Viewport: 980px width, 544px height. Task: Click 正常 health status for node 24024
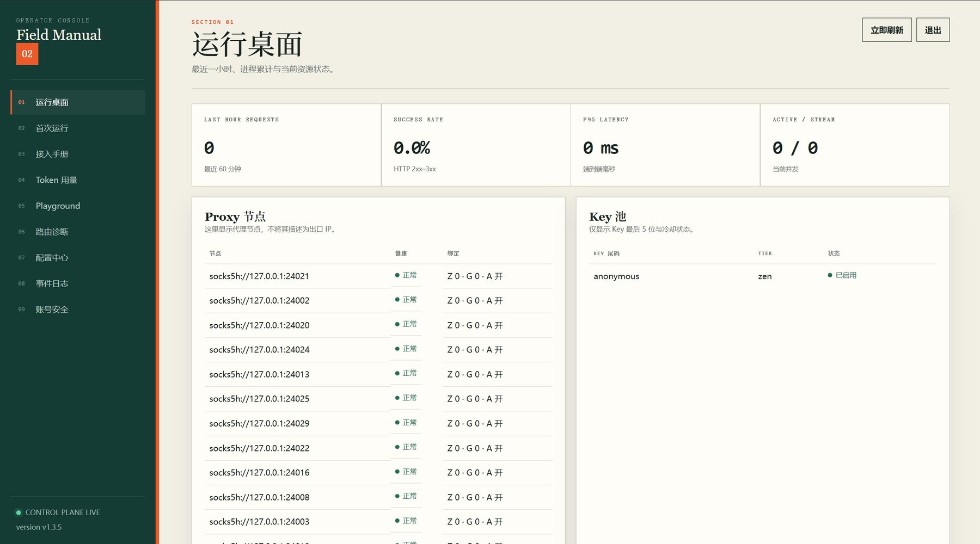406,349
